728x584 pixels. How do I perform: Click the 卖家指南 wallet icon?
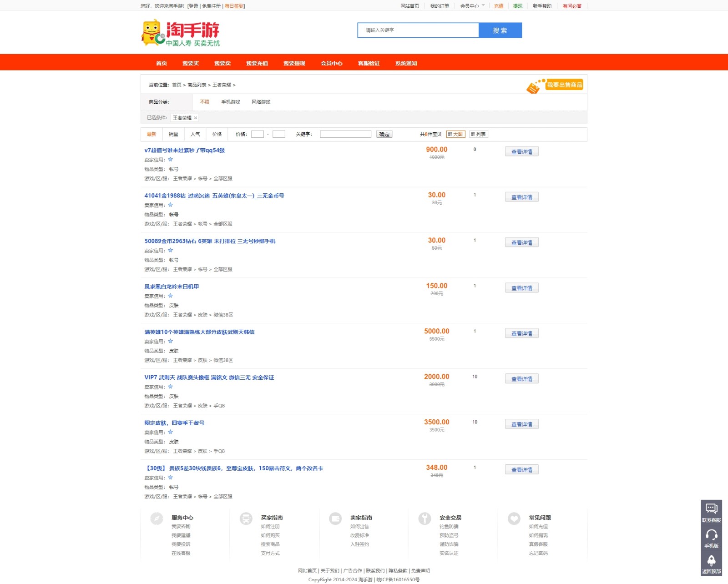[335, 519]
